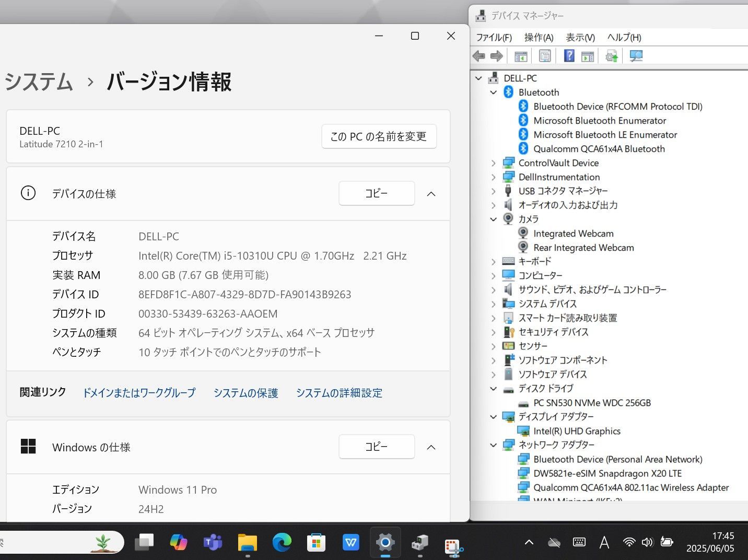Click Device Manager taskbar icon
The height and width of the screenshot is (560, 748).
pyautogui.click(x=419, y=543)
